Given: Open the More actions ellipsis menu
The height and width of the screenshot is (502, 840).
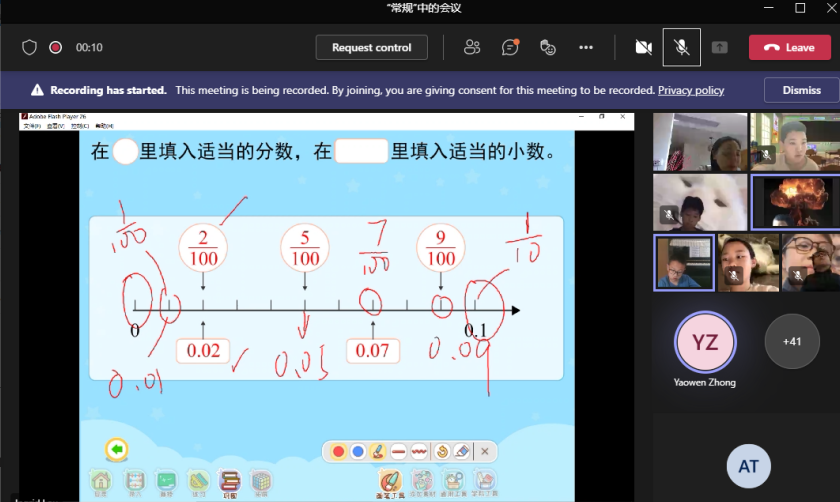Looking at the screenshot, I should click(586, 47).
